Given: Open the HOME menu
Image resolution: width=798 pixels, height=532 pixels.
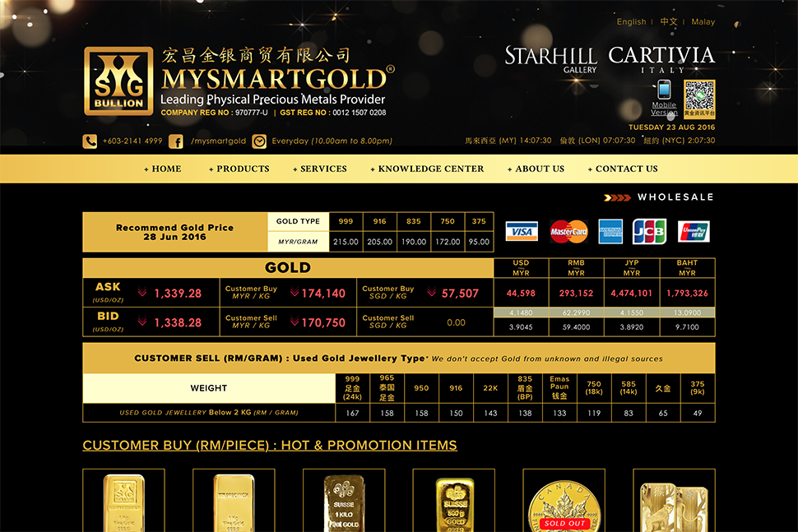Looking at the screenshot, I should pos(163,169).
